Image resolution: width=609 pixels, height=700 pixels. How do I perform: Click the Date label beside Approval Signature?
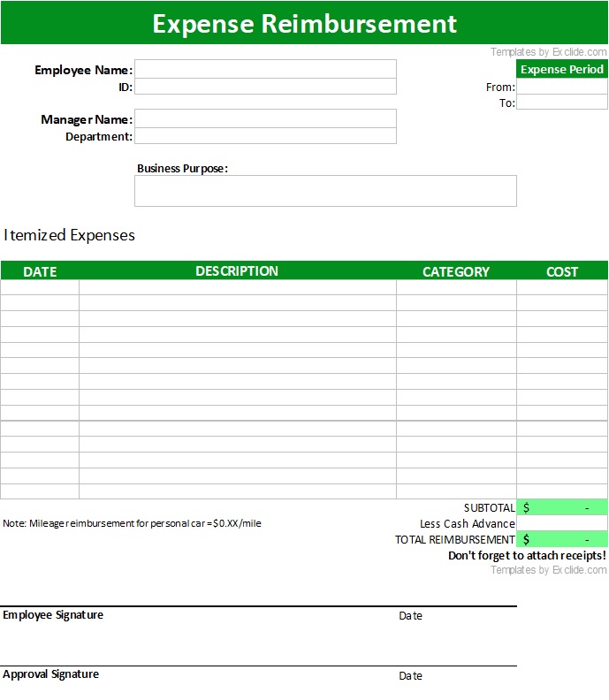click(410, 675)
